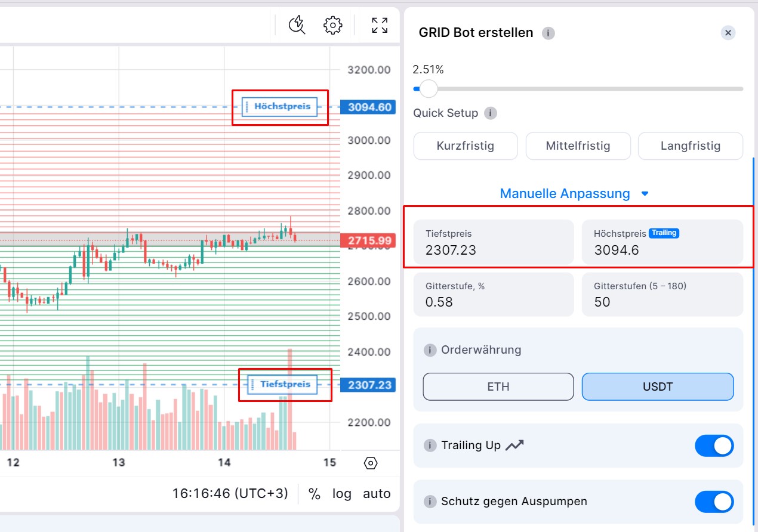
Task: Turn off Schutz gegen Auspumpen switch
Action: (714, 502)
